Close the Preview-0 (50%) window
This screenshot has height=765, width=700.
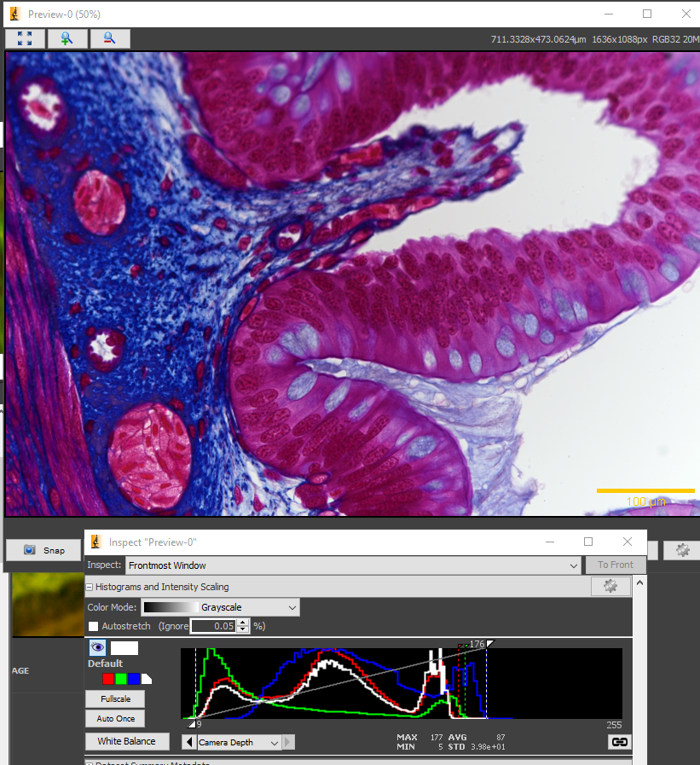pyautogui.click(x=686, y=14)
